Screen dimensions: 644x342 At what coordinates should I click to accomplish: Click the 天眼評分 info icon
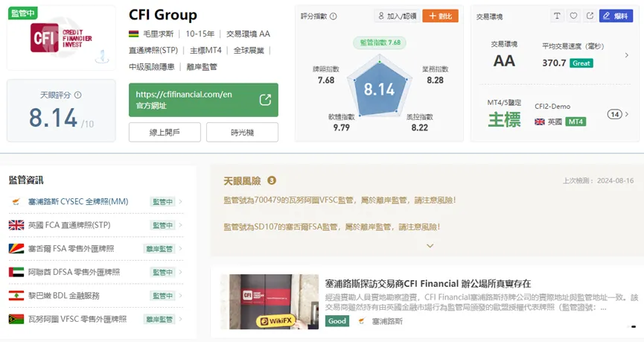(x=77, y=95)
